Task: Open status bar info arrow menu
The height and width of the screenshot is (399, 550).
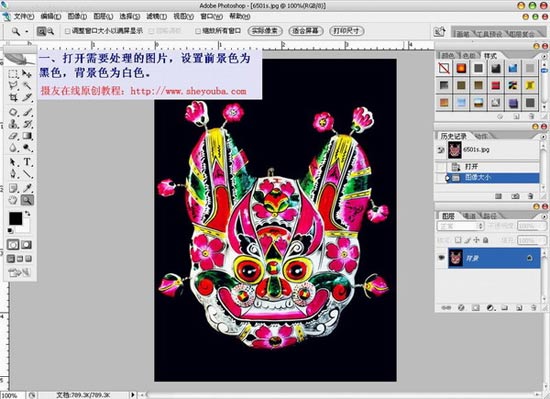Action: 133,395
